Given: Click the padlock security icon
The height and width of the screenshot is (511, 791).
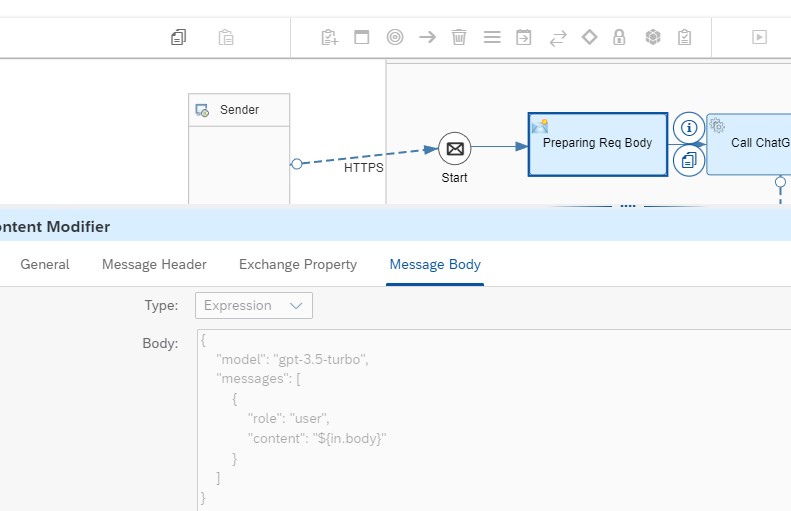Looking at the screenshot, I should [x=619, y=37].
